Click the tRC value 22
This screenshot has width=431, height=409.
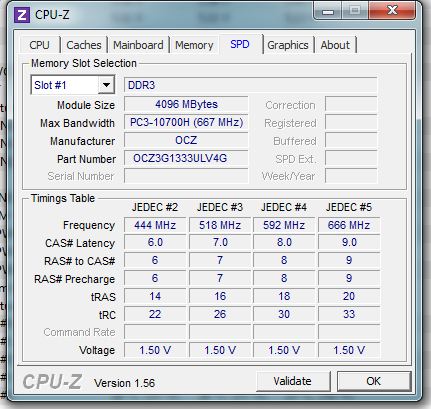click(155, 314)
